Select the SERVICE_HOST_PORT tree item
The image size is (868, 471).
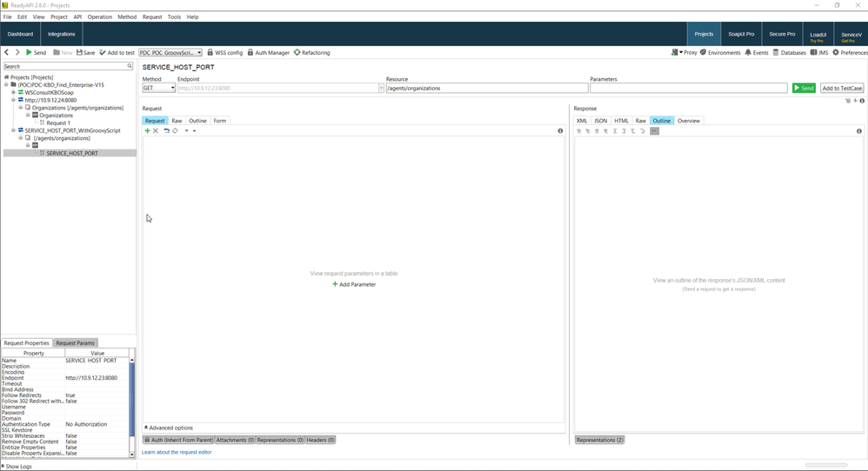(x=72, y=153)
